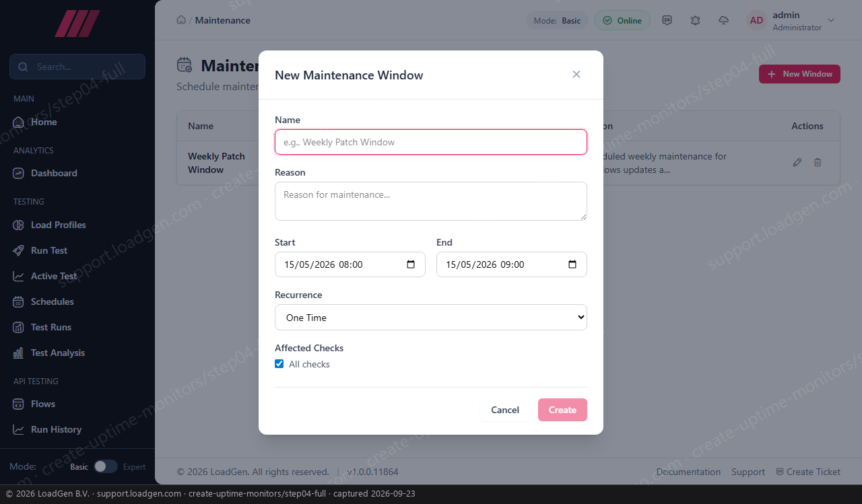
Task: Open the Recurrence dropdown
Action: tap(431, 318)
